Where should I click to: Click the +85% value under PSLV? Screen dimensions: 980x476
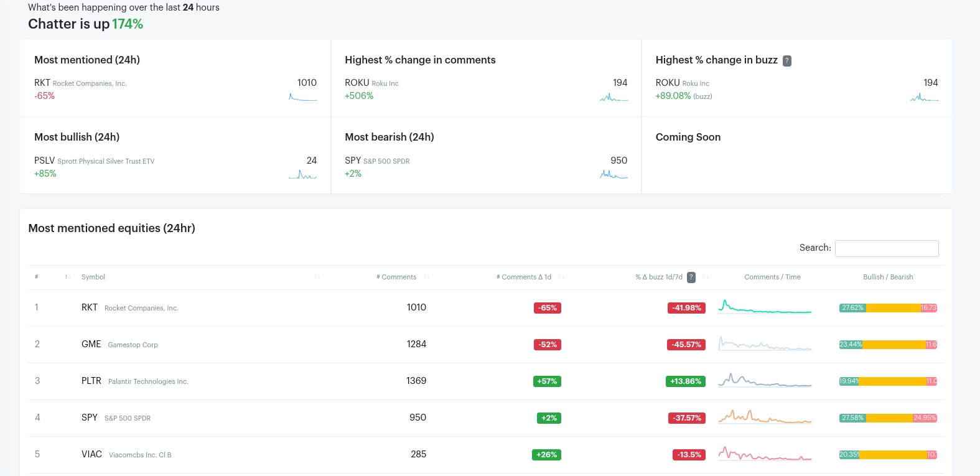point(45,174)
